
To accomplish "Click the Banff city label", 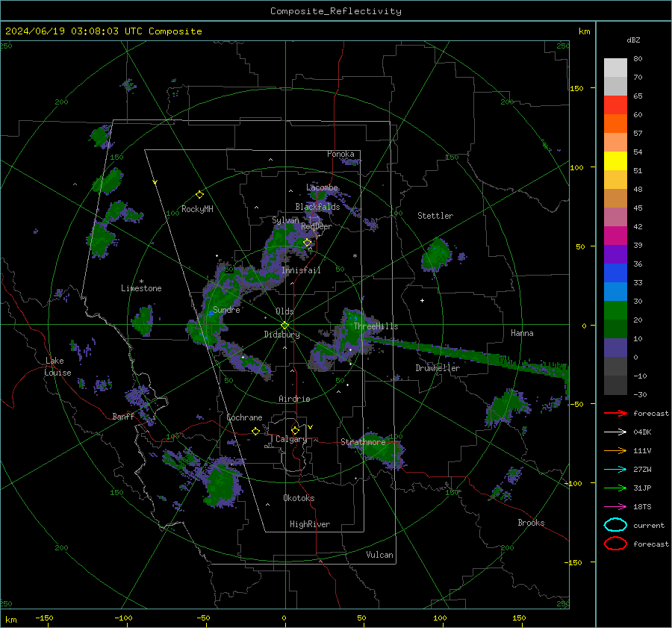I will tap(123, 416).
